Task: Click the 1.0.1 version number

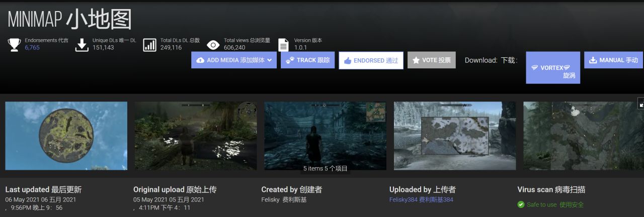Action: (x=300, y=48)
